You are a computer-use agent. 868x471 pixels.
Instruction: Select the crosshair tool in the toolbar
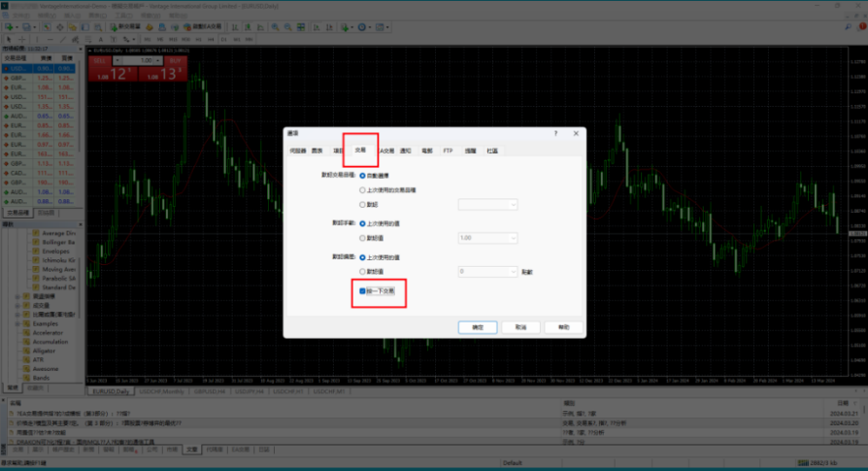[21, 38]
